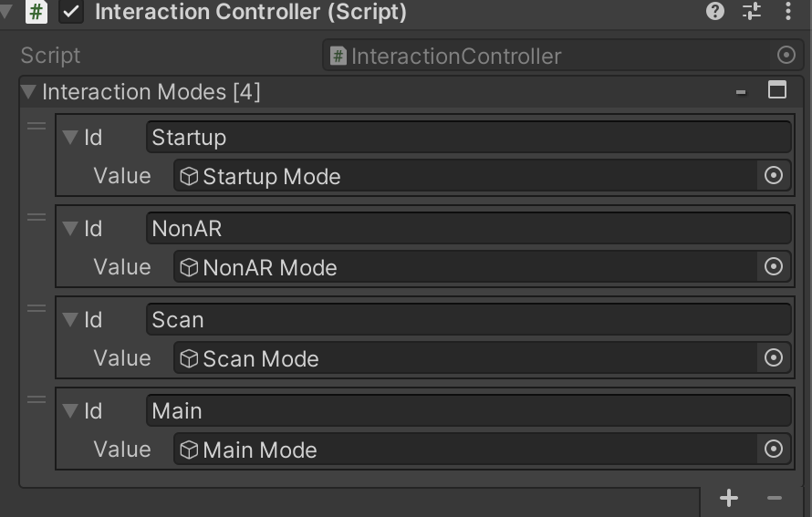Click the Main Id text field
The height and width of the screenshot is (517, 812).
click(467, 411)
